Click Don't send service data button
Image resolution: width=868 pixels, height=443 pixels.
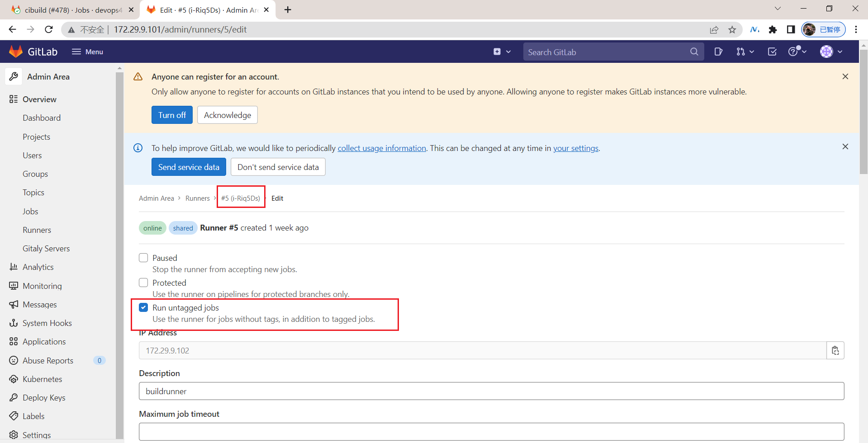point(278,167)
